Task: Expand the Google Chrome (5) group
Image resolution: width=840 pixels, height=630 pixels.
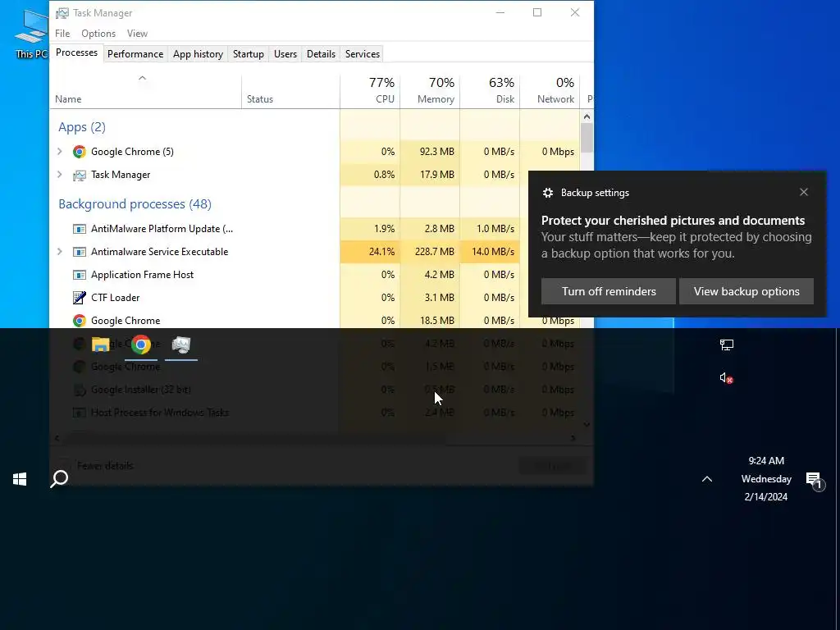Action: click(x=59, y=152)
